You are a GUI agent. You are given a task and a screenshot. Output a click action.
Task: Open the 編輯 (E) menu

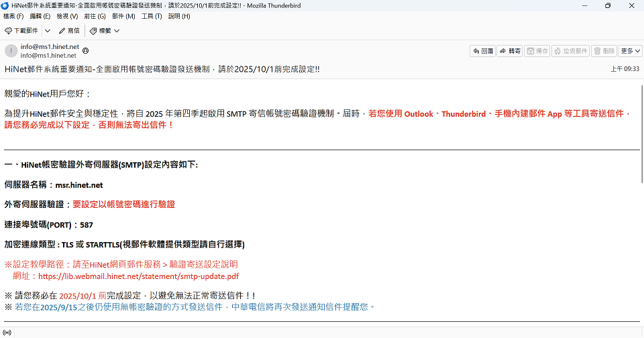click(40, 16)
